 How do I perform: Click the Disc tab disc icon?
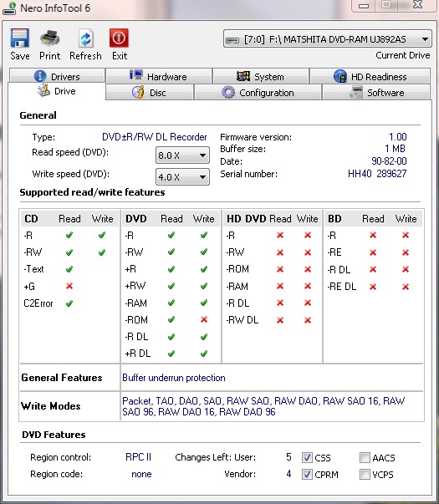[x=138, y=92]
